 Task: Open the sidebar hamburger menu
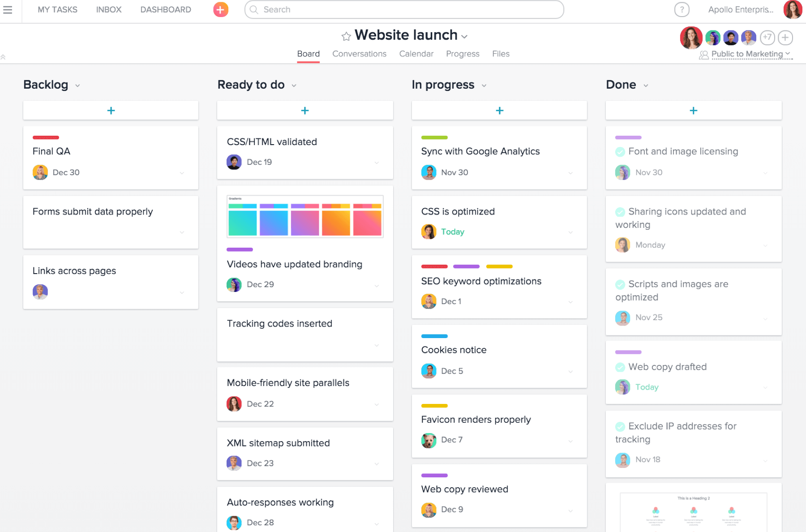click(8, 10)
